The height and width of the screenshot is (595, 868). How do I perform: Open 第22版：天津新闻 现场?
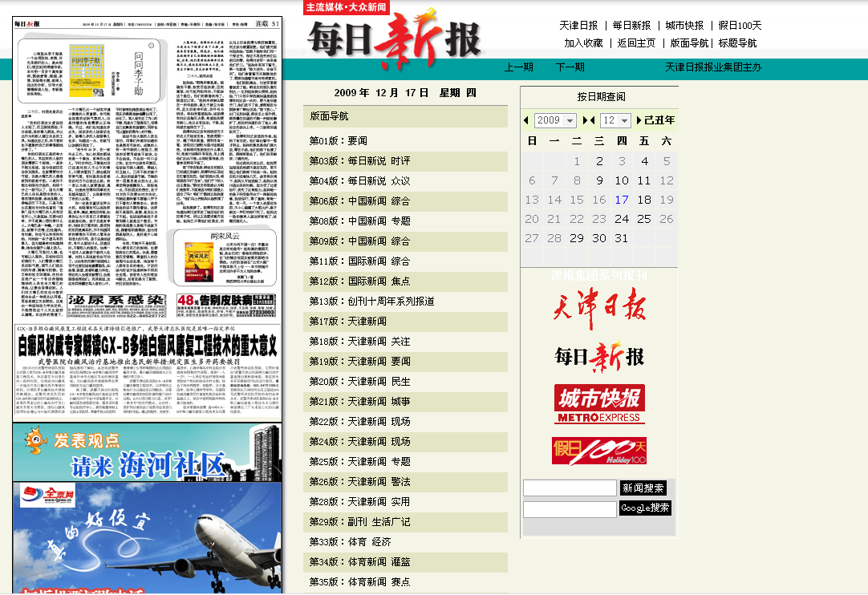[x=360, y=422]
